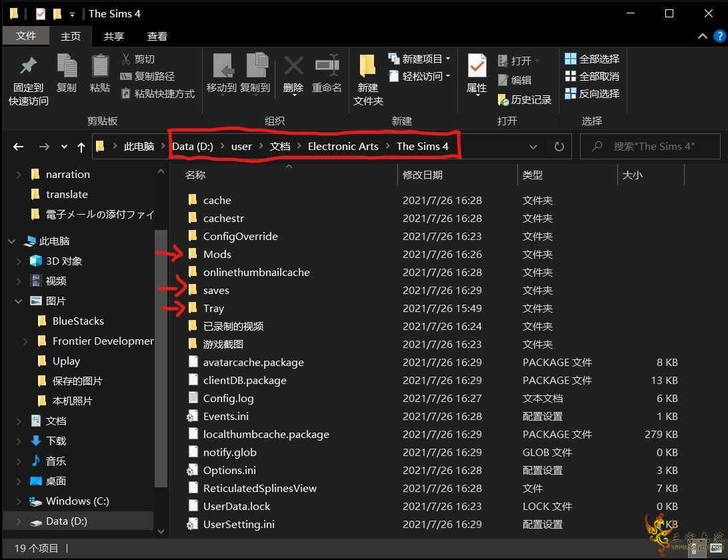The width and height of the screenshot is (728, 560).
Task: Click the Options.ini file icon
Action: point(192,470)
